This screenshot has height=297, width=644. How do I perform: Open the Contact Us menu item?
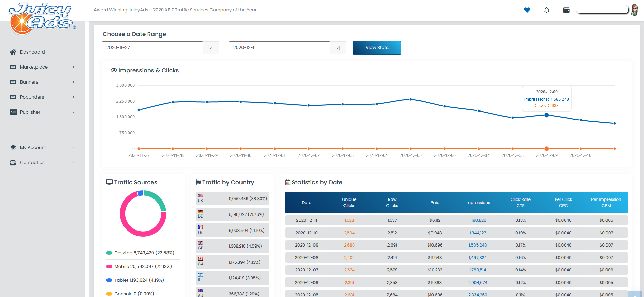[x=32, y=163]
